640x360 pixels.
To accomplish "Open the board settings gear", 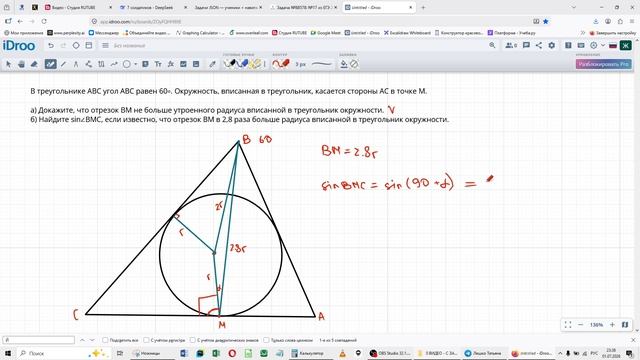I will coord(551,45).
